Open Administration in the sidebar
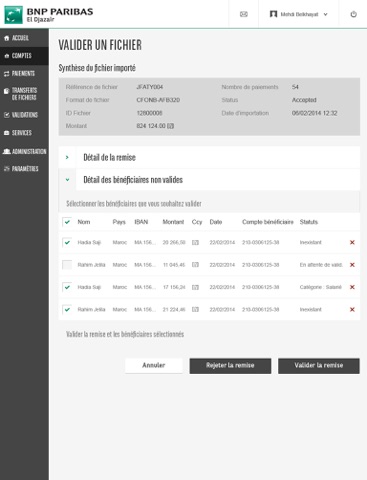367x480 pixels. click(24, 151)
